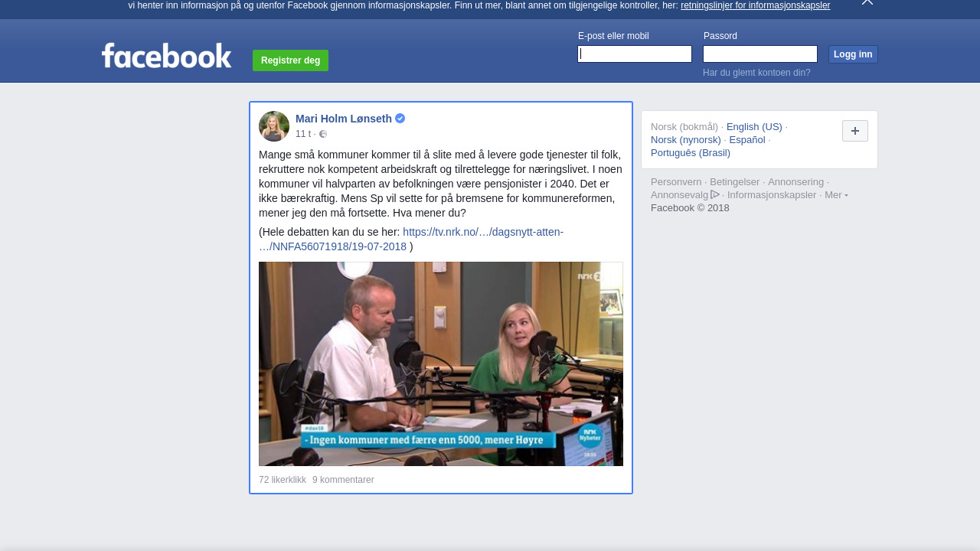
Task: Click the Facebook logo
Action: 166,56
